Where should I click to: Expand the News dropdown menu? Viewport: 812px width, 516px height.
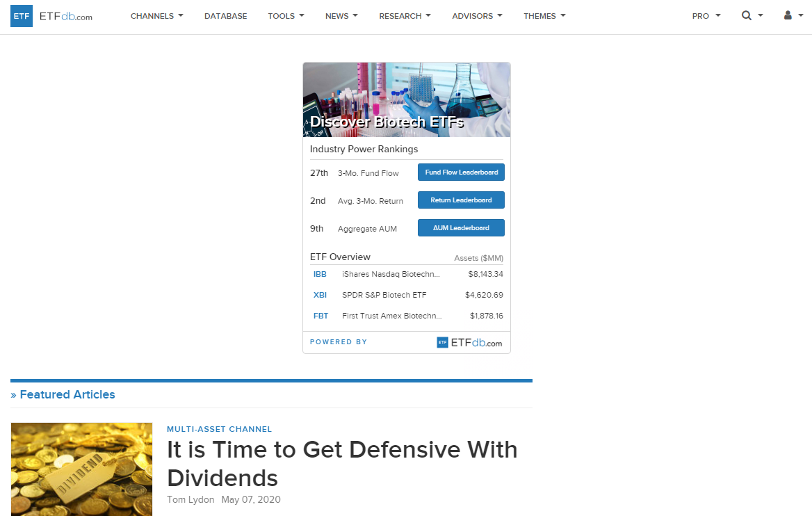click(341, 16)
